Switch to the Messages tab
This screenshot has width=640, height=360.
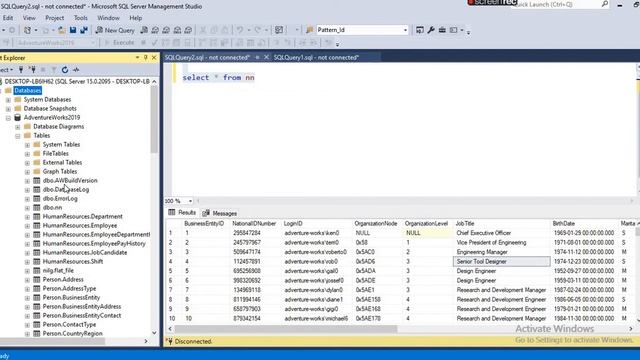pyautogui.click(x=220, y=213)
